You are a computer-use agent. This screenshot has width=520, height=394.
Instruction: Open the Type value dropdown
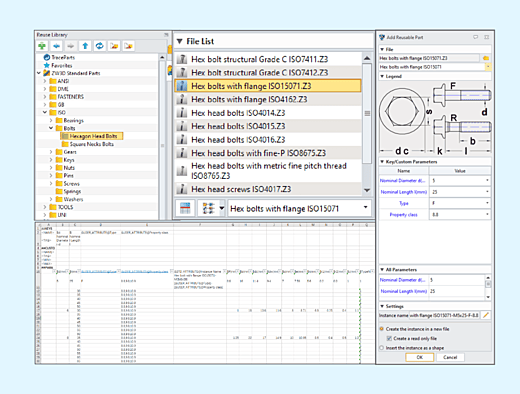coord(487,203)
